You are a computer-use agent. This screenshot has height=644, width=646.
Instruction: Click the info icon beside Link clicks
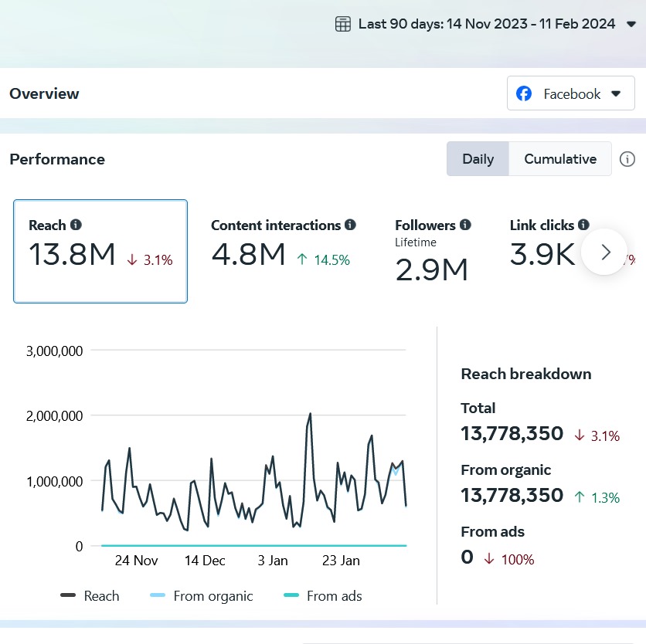[x=583, y=225]
